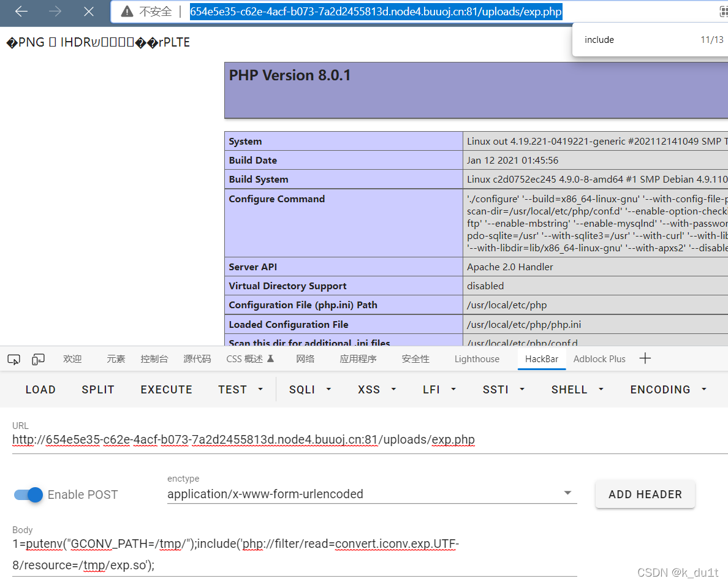The image size is (728, 584).
Task: Click the HackBar EXECUTE button
Action: (x=166, y=390)
